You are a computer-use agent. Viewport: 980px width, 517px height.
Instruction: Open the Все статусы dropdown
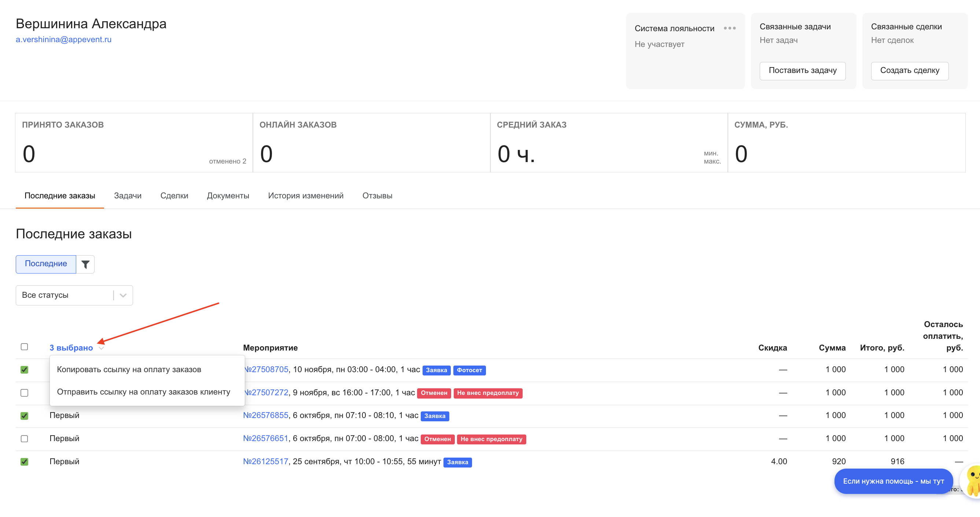click(74, 295)
